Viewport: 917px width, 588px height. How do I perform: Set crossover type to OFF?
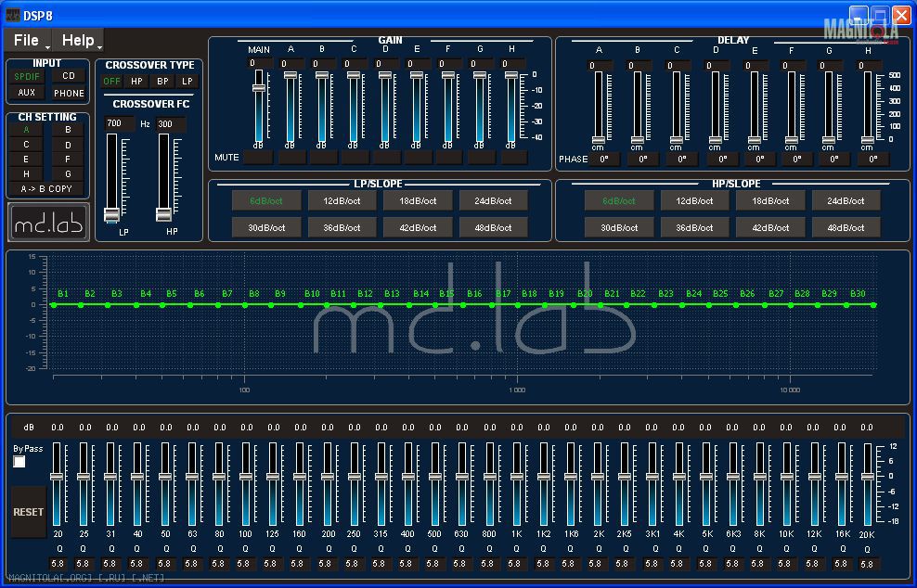point(111,82)
